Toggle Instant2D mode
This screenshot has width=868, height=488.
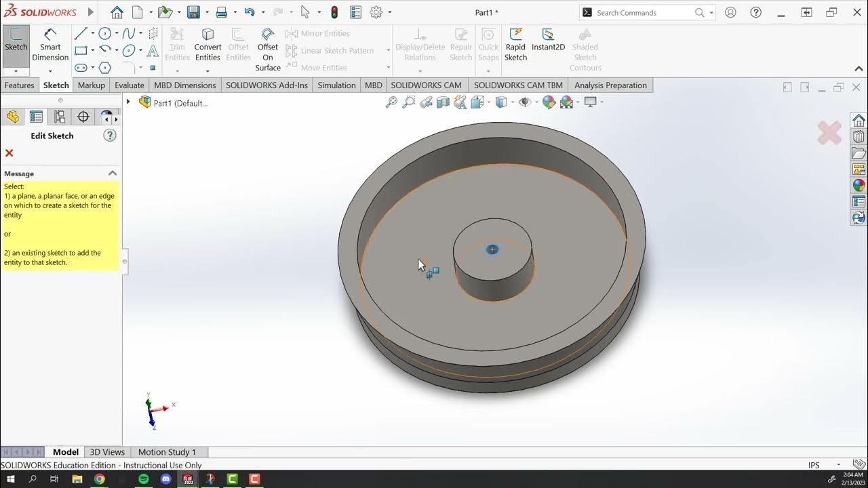pyautogui.click(x=548, y=40)
